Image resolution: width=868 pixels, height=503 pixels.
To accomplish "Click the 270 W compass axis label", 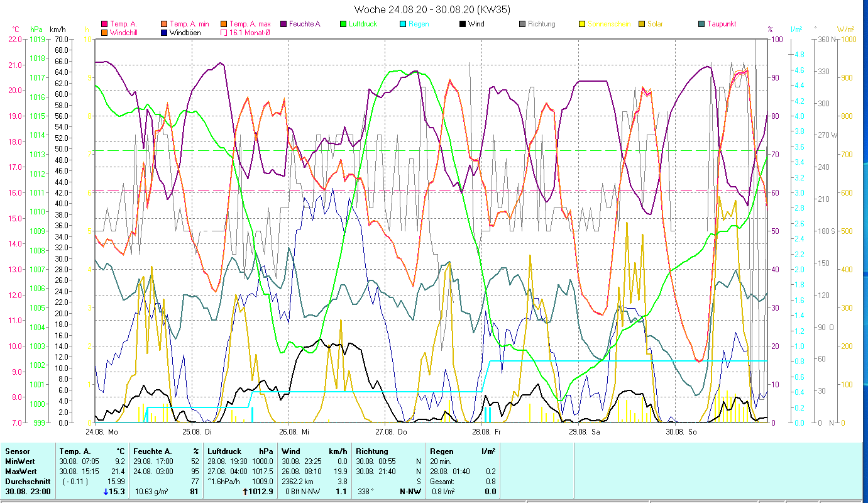I will pos(827,135).
